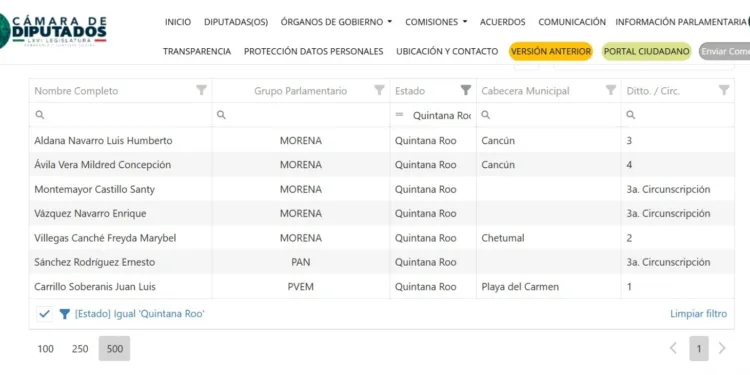Uncheck the active Estado filter checkbox
The width and height of the screenshot is (750, 375).
coord(44,314)
